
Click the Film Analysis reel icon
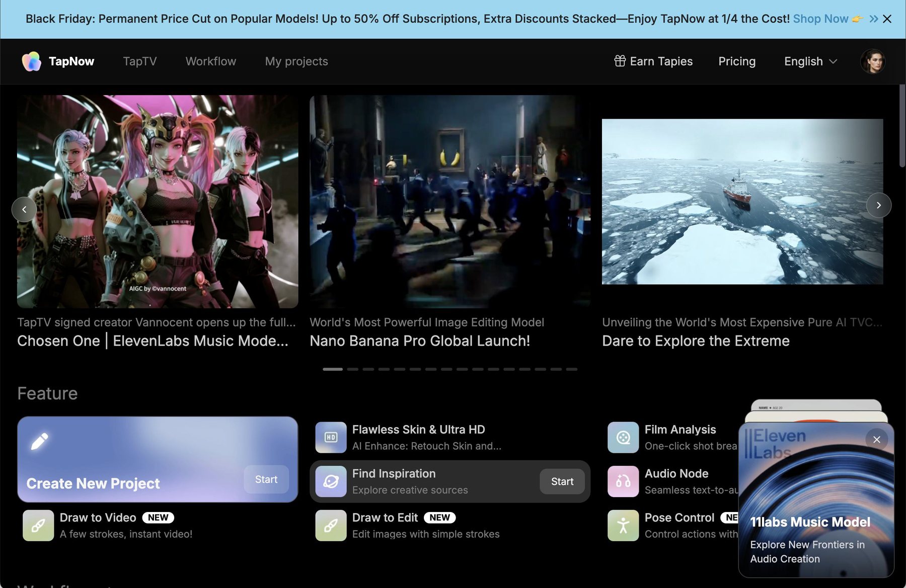click(623, 438)
